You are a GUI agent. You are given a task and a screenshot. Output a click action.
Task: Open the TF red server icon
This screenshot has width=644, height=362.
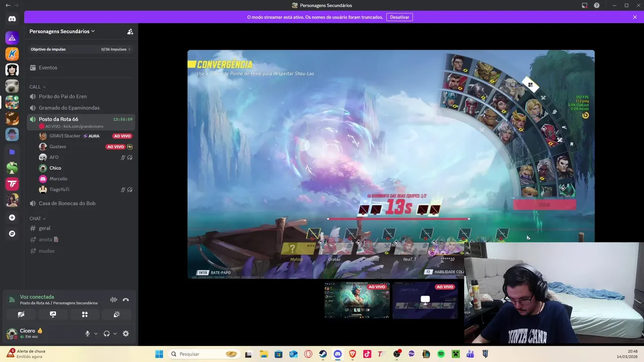click(12, 185)
